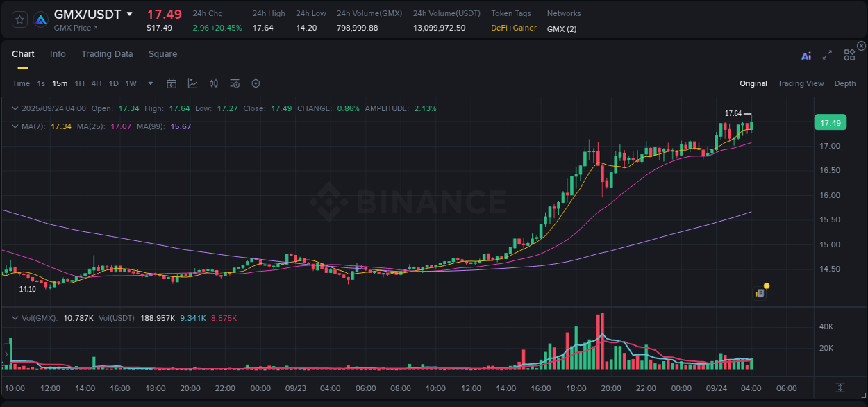Collapse the OHLC info legend row
The image size is (868, 407).
pos(15,108)
